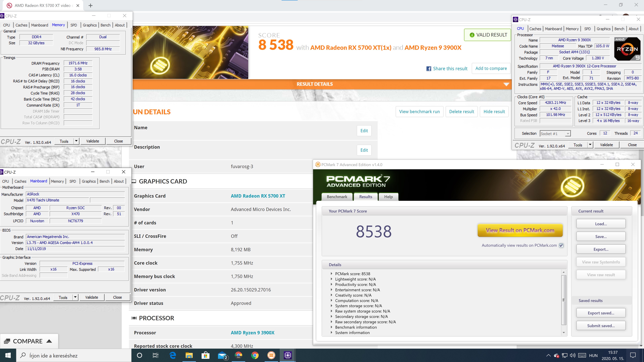
Task: Click HUN language indicator in tray
Action: point(593,355)
